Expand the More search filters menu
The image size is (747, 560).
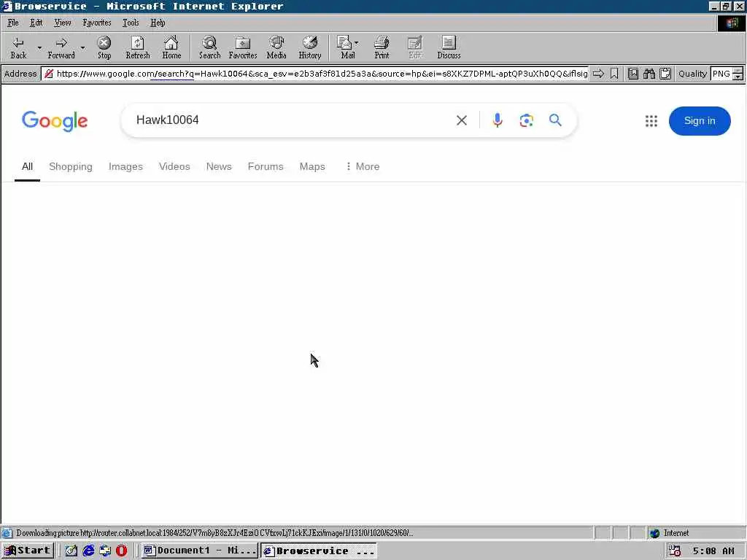(x=363, y=167)
